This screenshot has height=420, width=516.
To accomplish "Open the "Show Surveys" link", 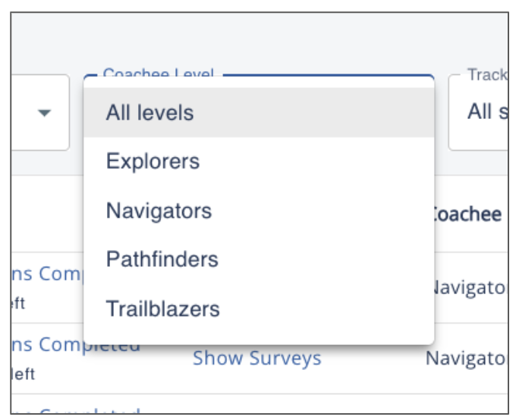I will pos(256,358).
